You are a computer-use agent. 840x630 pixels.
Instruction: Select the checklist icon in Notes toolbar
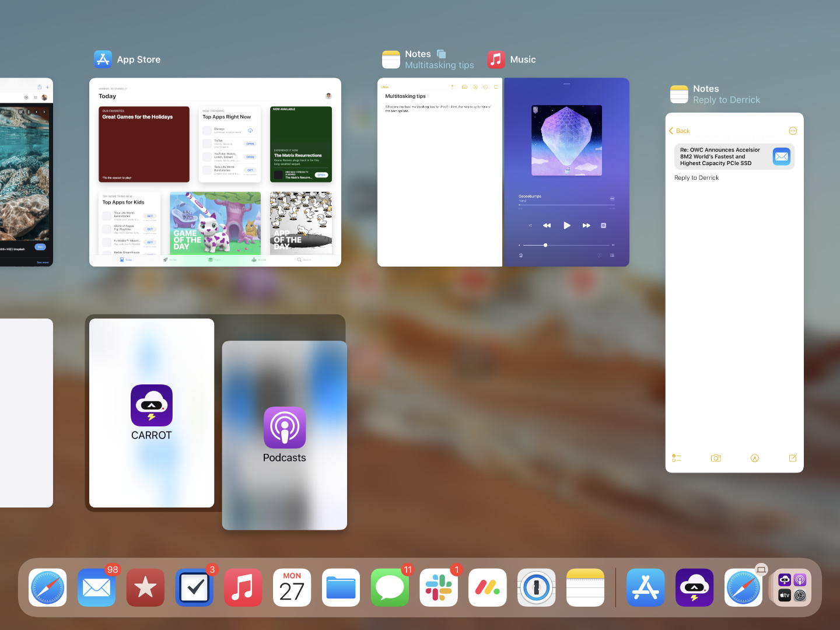point(677,458)
